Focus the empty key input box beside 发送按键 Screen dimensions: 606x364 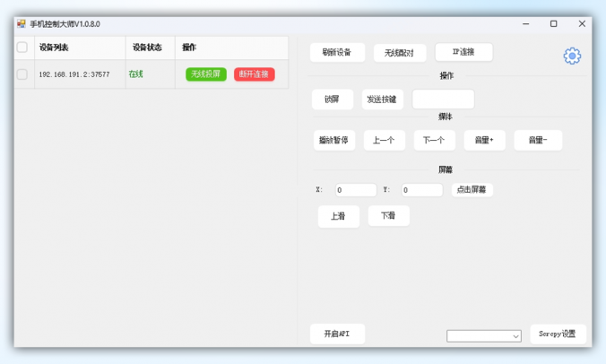(x=443, y=100)
